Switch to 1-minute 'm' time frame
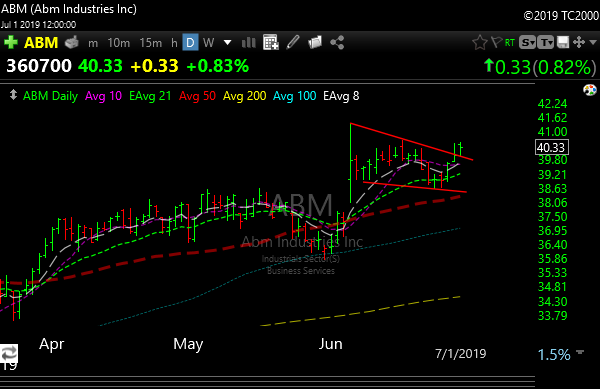Viewport: 600px width, 389px height. coord(93,43)
